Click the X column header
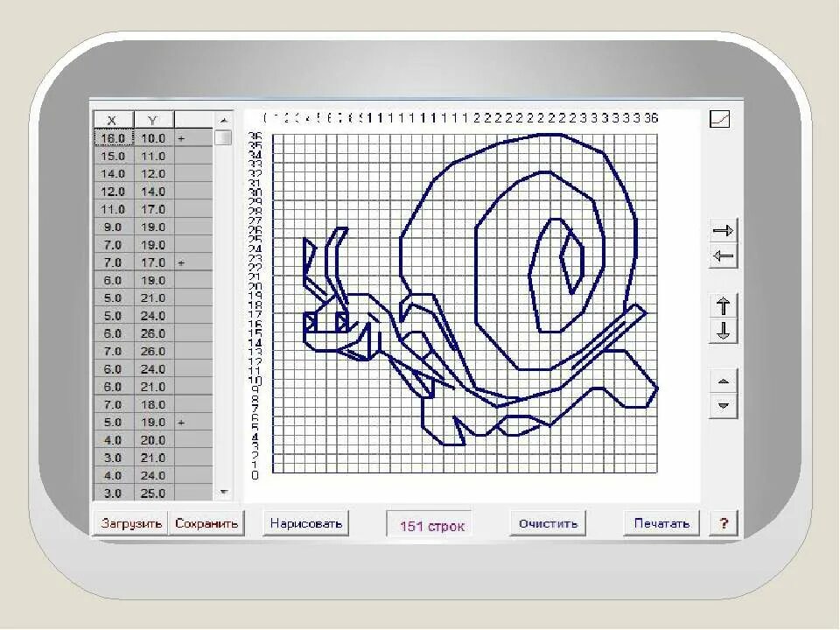 coord(113,120)
